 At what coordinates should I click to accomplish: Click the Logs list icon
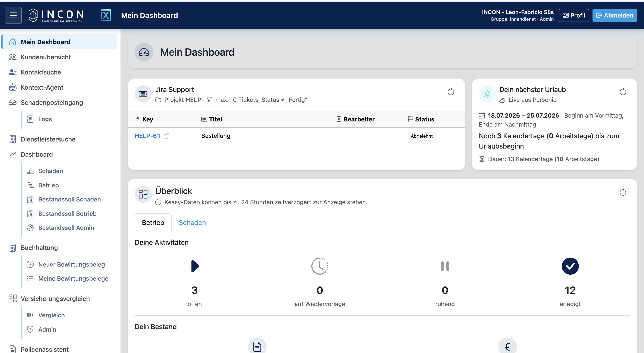coord(30,119)
